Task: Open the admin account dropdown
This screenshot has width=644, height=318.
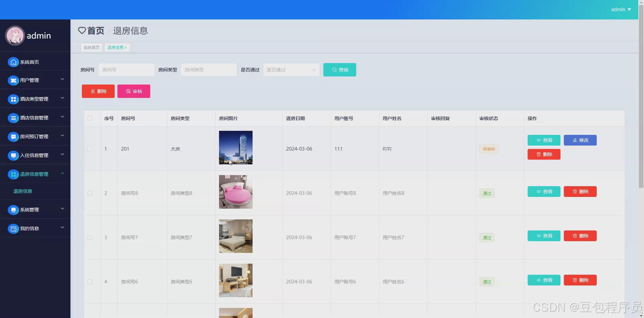Action: pos(620,9)
